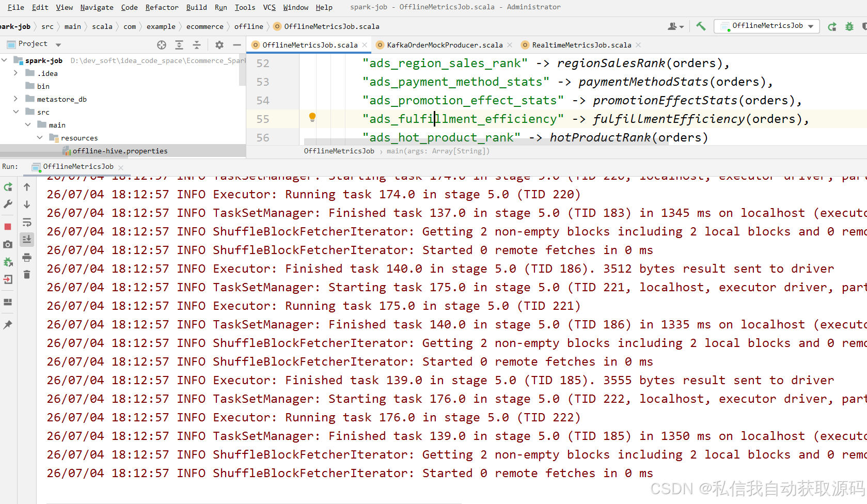
Task: Open the Navigate menu
Action: pos(97,7)
